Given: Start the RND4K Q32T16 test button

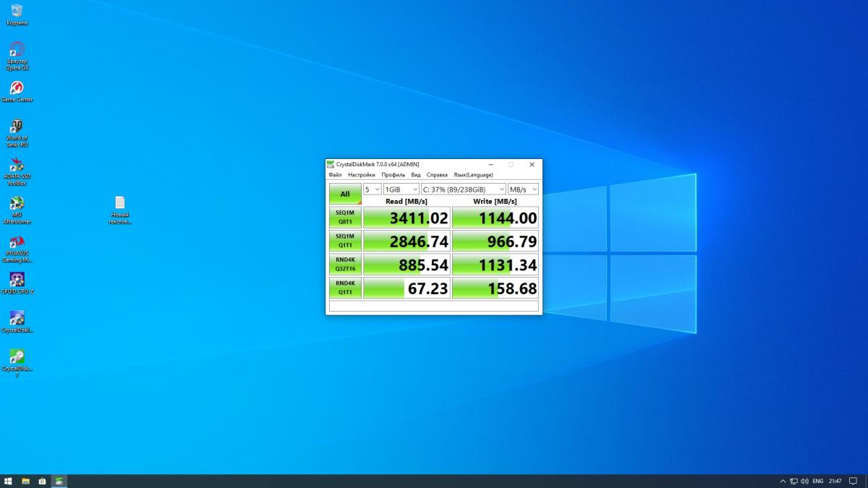Looking at the screenshot, I should click(345, 265).
